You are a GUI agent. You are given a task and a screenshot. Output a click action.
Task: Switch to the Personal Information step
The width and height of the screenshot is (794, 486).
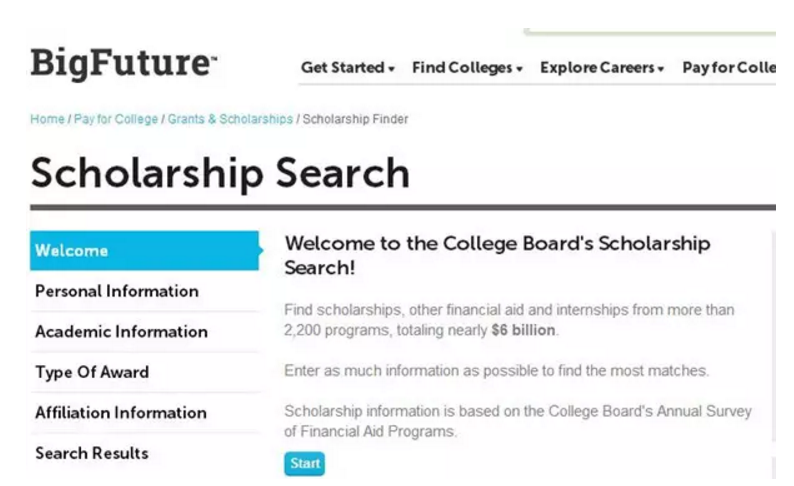[x=117, y=291]
